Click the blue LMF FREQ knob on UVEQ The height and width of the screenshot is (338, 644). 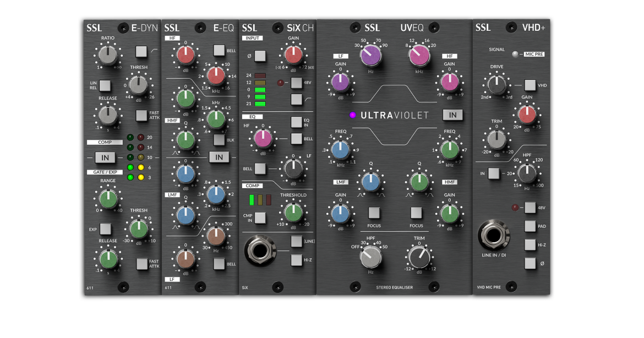(340, 150)
